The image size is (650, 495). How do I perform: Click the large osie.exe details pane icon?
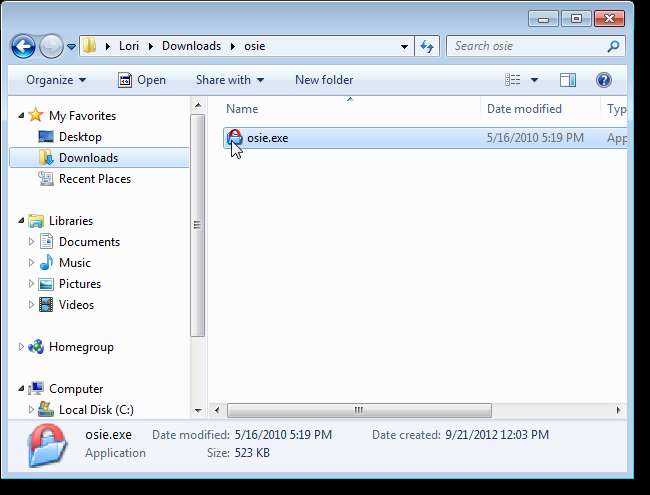47,445
